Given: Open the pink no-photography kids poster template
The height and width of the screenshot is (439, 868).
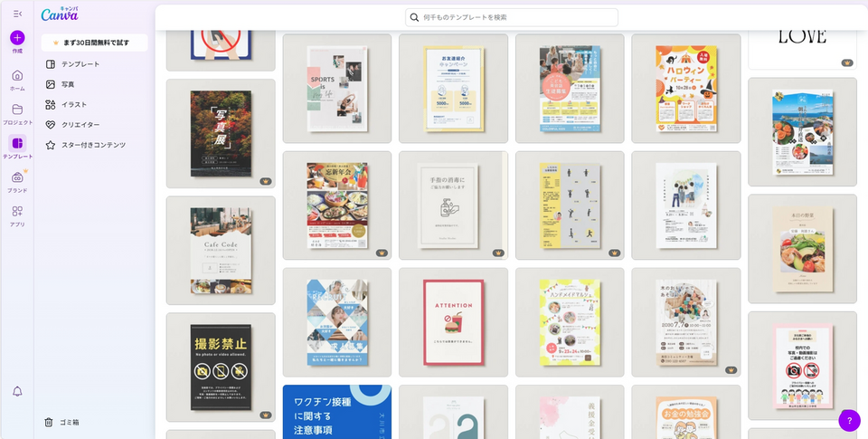Looking at the screenshot, I should click(x=802, y=366).
